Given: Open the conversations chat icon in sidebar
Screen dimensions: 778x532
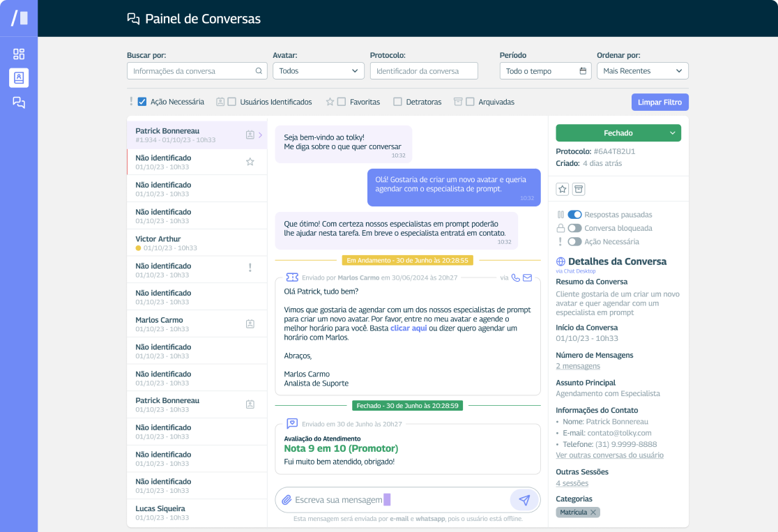Looking at the screenshot, I should [x=19, y=102].
